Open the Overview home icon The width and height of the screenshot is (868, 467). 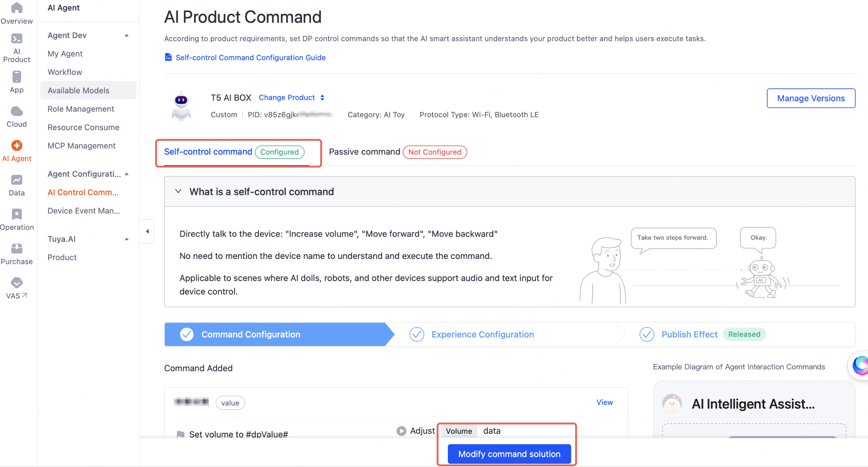pos(17,8)
